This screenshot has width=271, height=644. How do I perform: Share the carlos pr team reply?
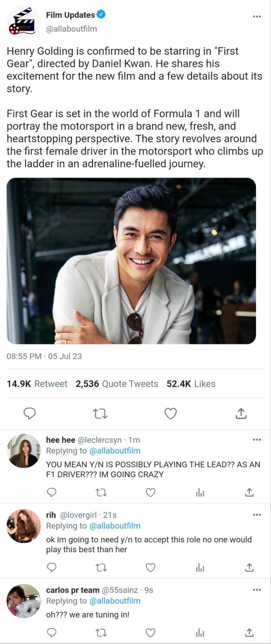pos(249,633)
